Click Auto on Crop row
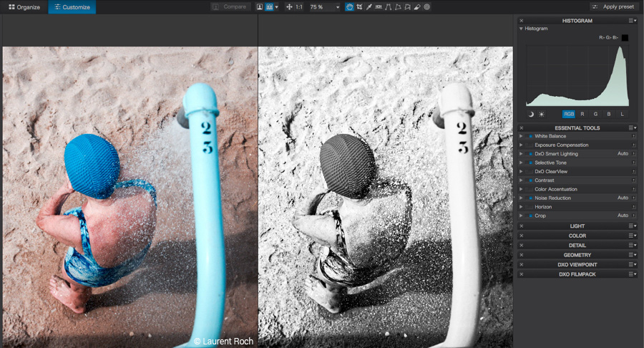The image size is (644, 348). pos(623,216)
